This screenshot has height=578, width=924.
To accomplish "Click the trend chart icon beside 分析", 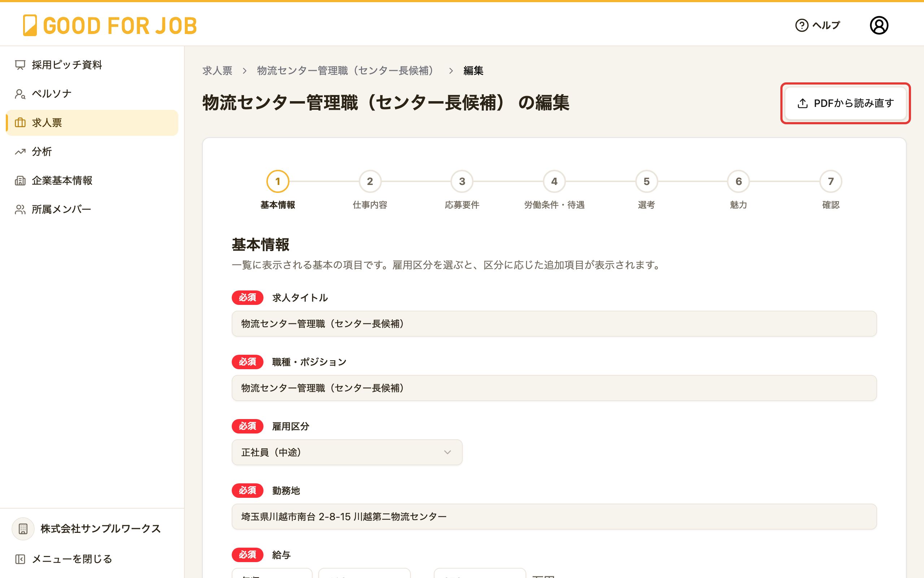I will (20, 152).
